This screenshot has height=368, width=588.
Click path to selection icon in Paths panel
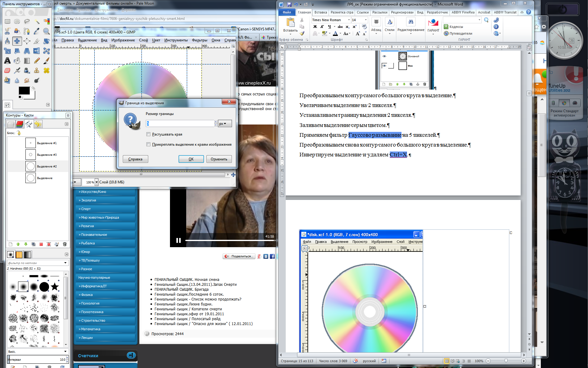[41, 244]
